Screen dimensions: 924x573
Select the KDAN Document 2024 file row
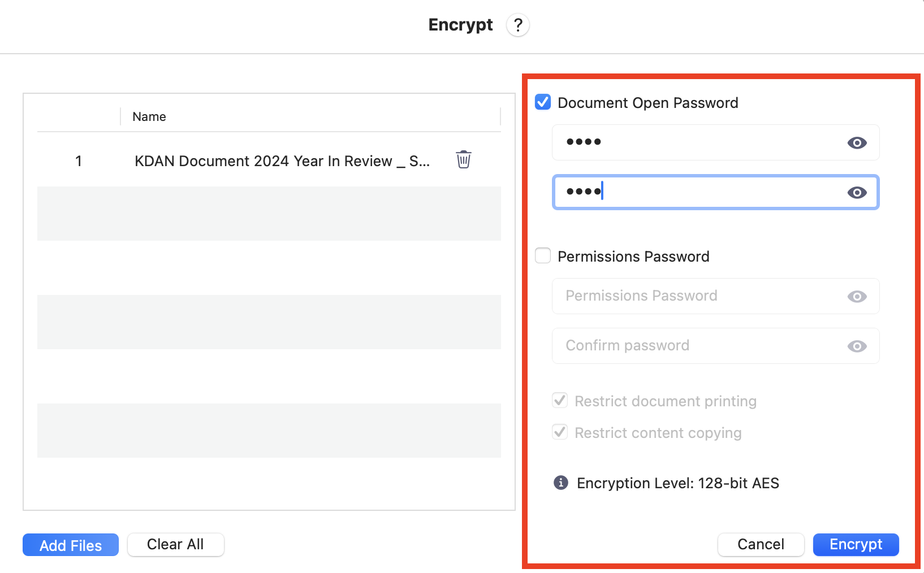point(269,160)
